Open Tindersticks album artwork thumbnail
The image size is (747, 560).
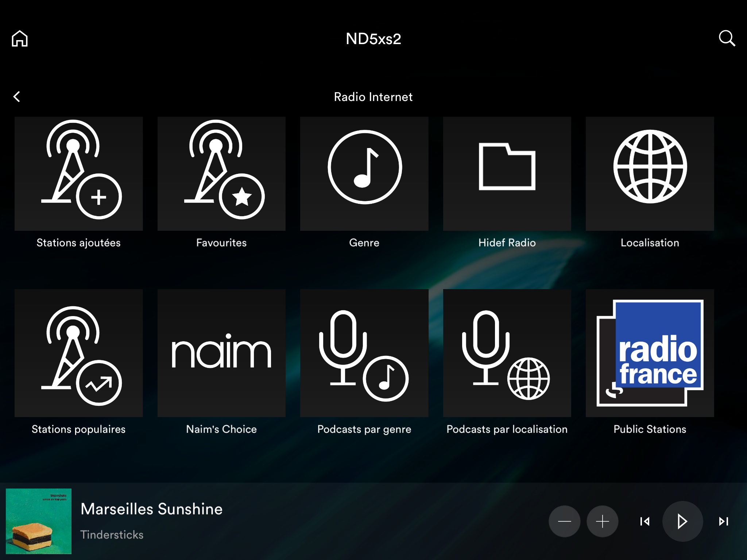click(39, 521)
